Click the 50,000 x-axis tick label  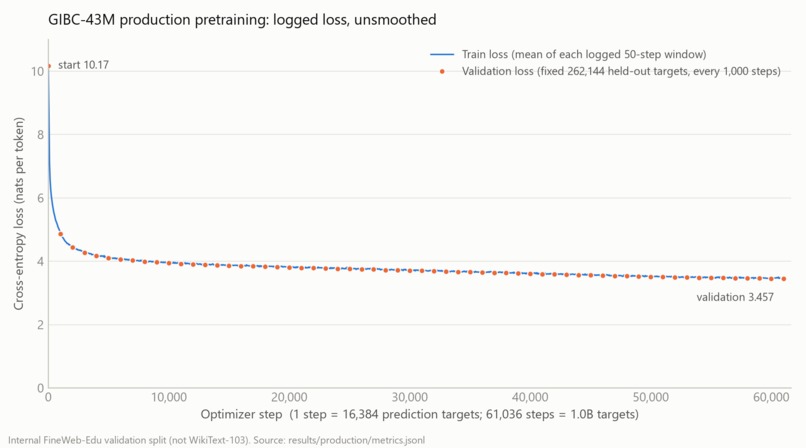click(651, 397)
